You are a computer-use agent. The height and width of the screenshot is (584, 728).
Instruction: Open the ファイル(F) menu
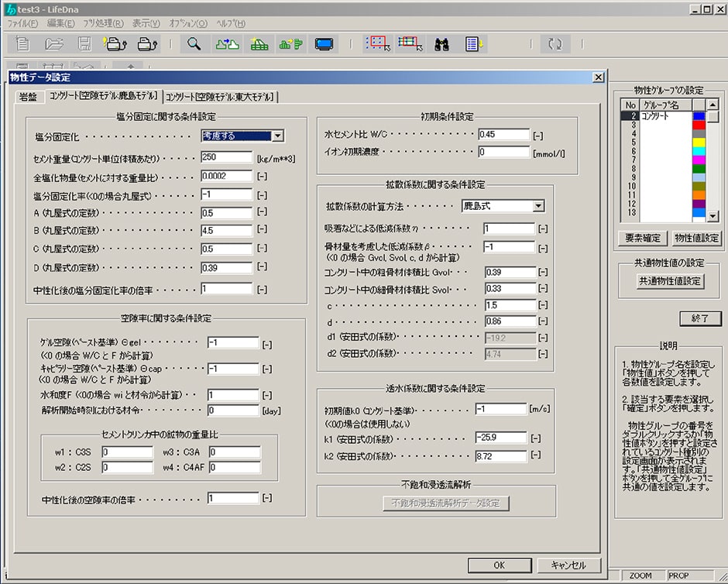pos(22,23)
